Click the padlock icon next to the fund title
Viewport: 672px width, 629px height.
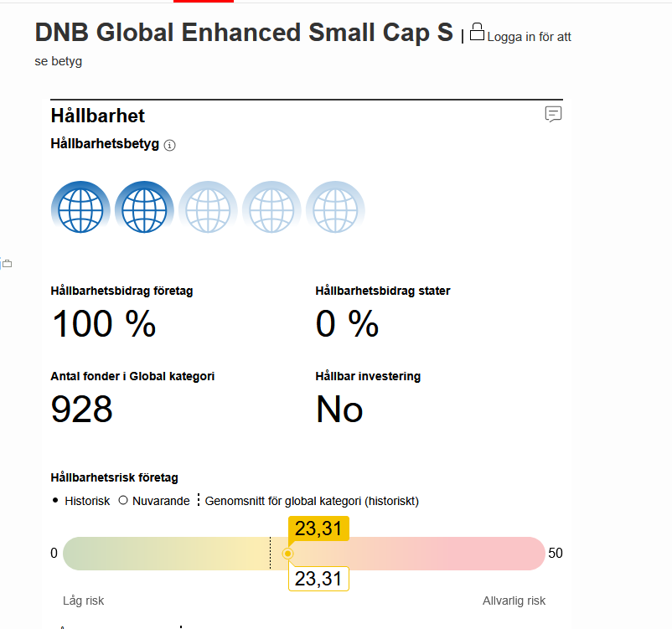pos(477,32)
